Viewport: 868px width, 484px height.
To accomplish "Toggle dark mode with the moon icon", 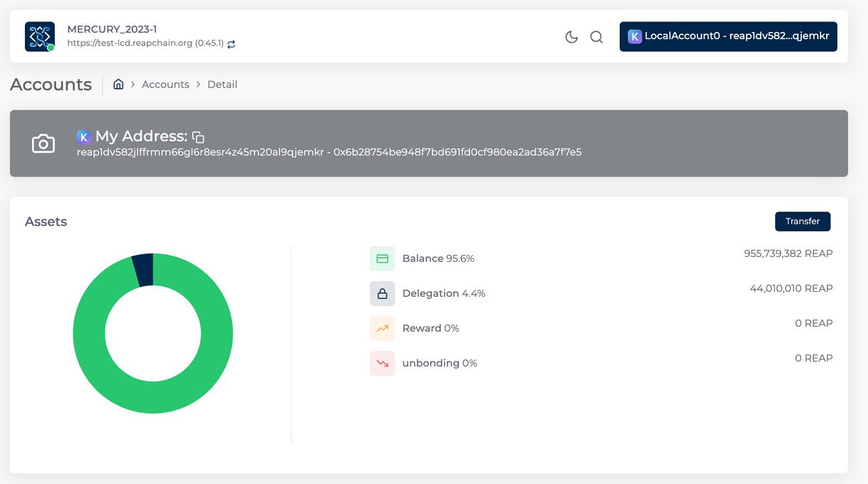I will point(571,37).
